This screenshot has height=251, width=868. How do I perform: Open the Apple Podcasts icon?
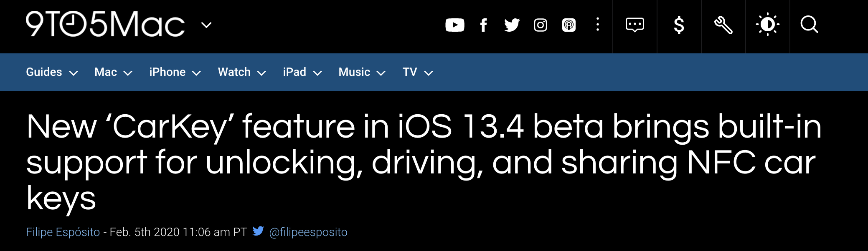click(x=569, y=25)
